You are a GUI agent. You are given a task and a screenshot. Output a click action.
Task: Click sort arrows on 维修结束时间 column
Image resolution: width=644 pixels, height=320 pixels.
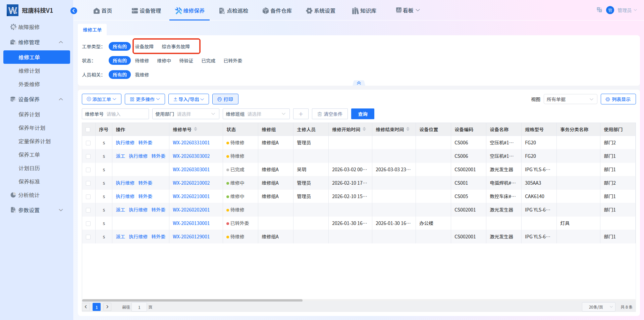pos(408,129)
